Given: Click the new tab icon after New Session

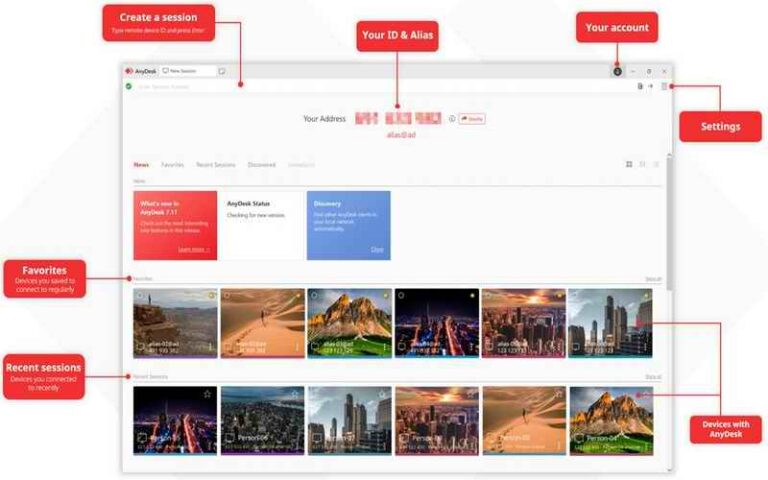Looking at the screenshot, I should tap(222, 71).
